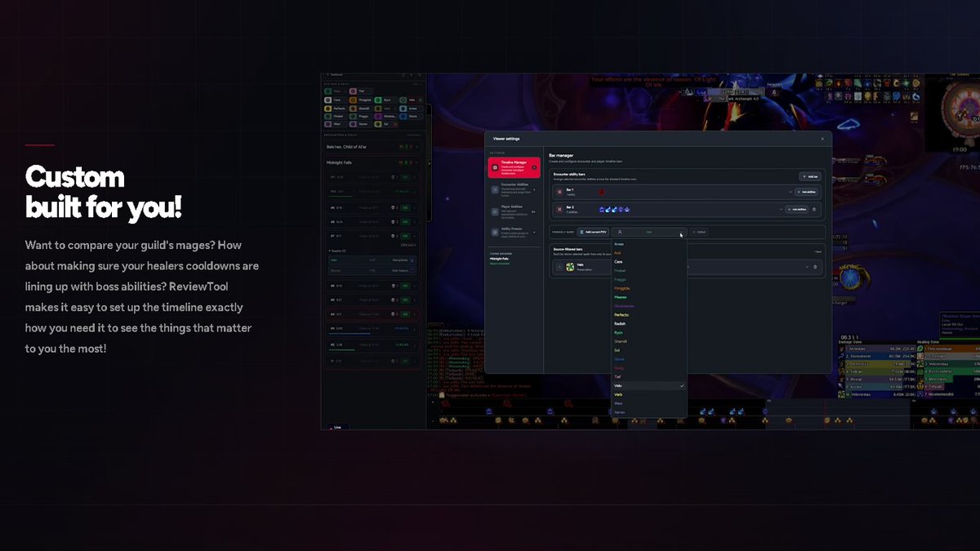Expand the Velo source-filtered bar chevron
This screenshot has width=980, height=551.
tap(806, 267)
